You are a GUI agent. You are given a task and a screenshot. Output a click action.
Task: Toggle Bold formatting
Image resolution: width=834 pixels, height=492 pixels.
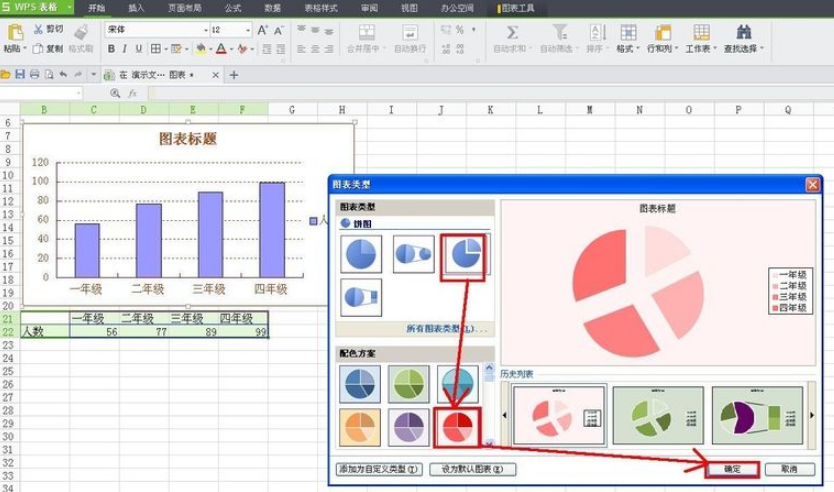(111, 49)
